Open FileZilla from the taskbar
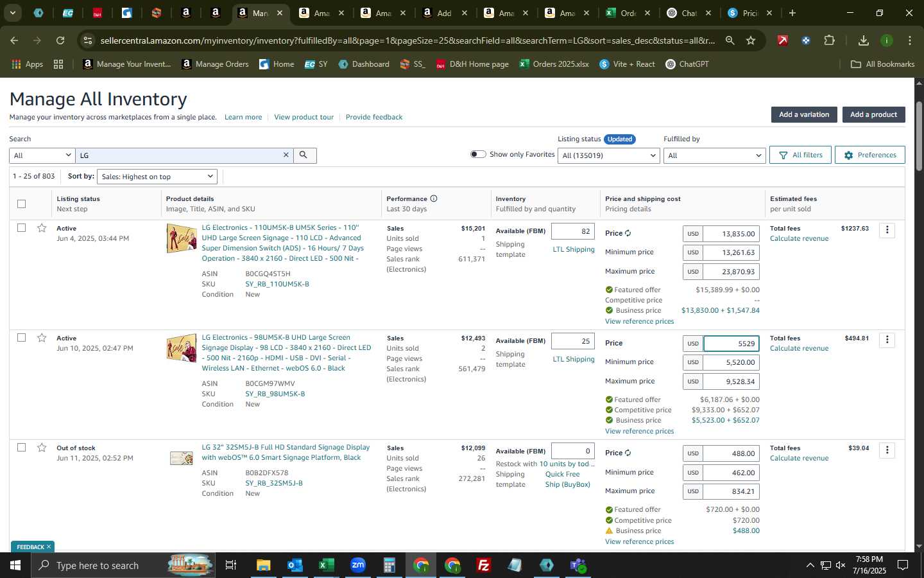The image size is (924, 578). 484,565
